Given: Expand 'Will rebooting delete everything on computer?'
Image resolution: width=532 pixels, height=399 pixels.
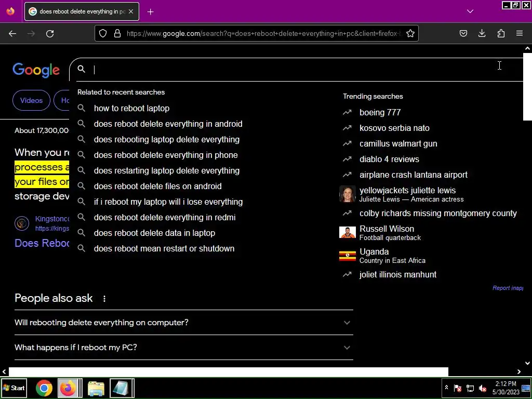Looking at the screenshot, I should click(183, 322).
